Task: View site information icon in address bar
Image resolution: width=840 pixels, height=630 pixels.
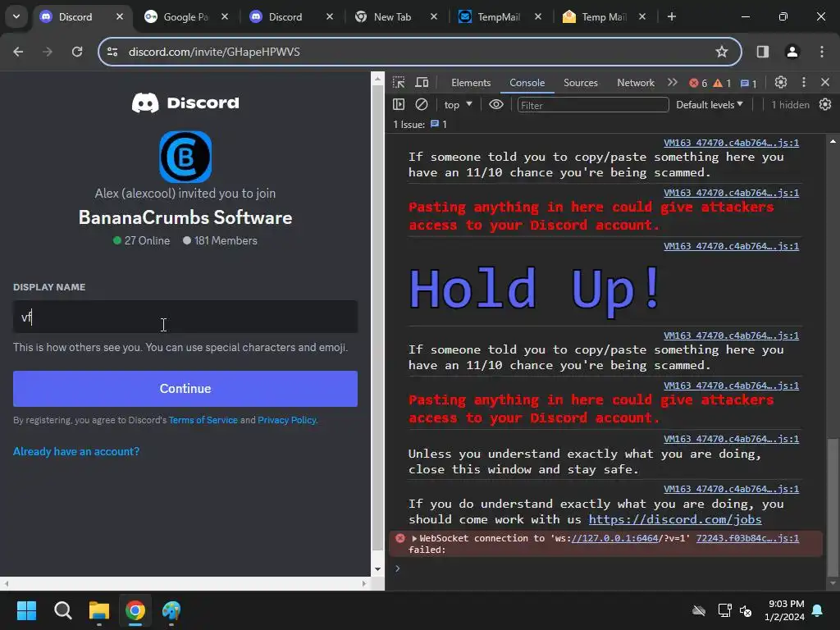Action: [112, 52]
